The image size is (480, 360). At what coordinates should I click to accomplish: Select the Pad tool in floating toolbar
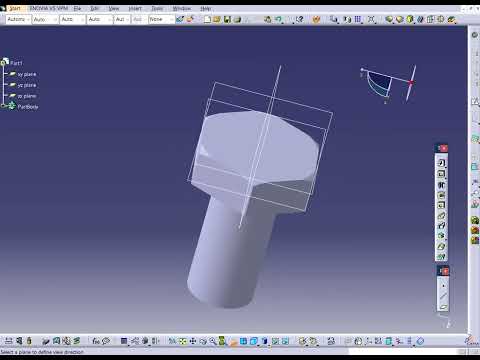441,163
